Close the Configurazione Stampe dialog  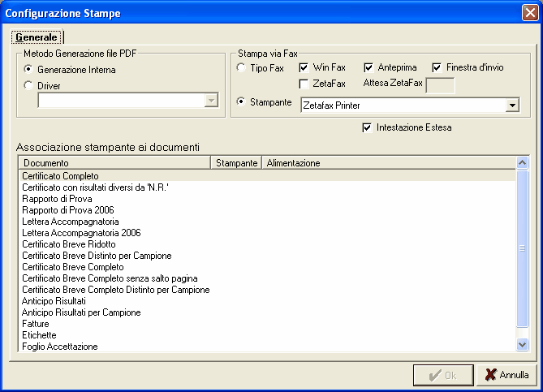click(530, 13)
